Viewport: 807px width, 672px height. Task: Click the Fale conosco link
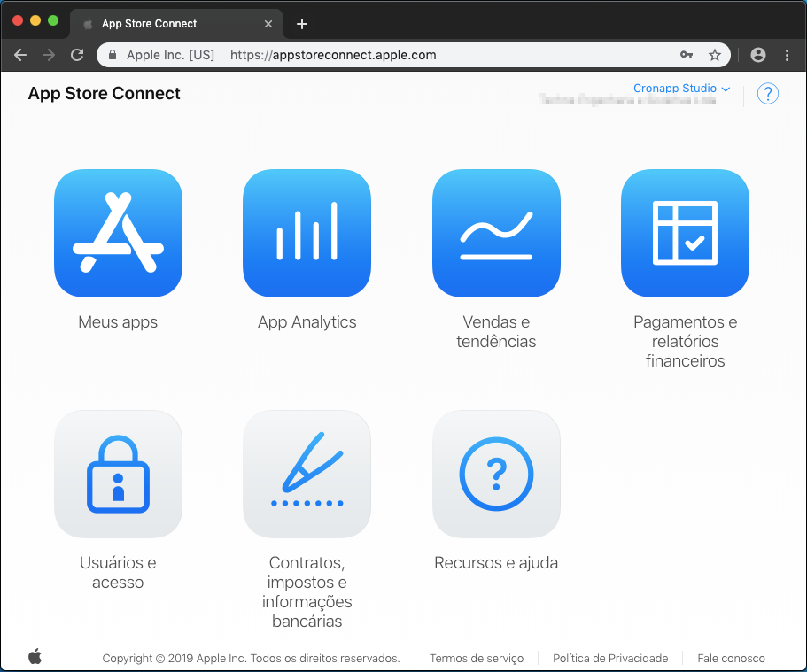click(x=731, y=658)
